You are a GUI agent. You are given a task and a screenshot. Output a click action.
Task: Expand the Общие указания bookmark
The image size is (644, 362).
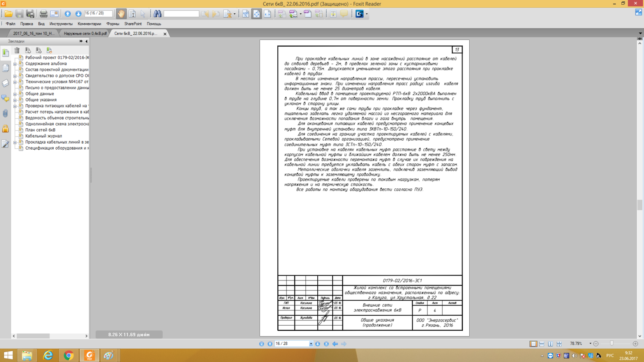click(15, 100)
